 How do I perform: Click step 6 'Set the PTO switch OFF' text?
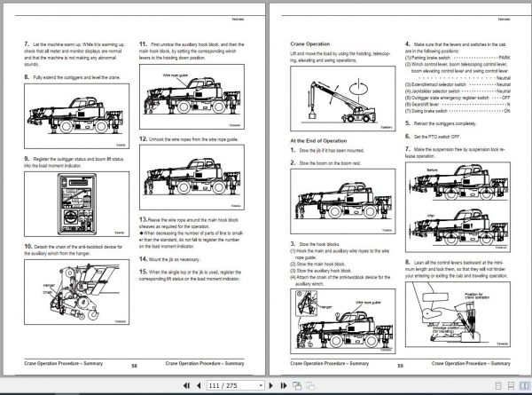[x=433, y=136]
